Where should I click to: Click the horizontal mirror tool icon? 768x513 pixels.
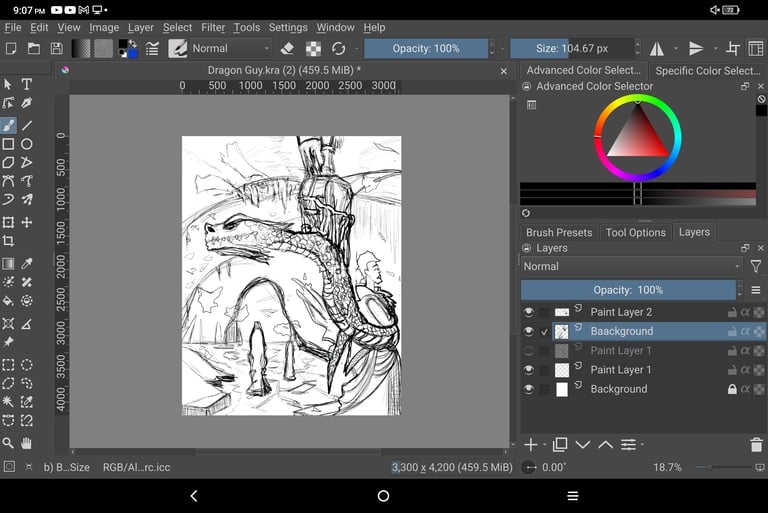tap(657, 48)
